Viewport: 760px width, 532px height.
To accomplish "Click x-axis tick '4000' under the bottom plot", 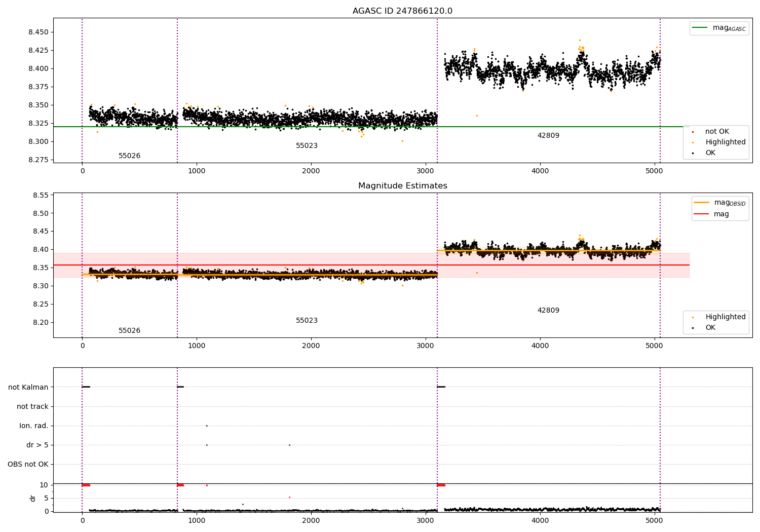I will 540,521.
